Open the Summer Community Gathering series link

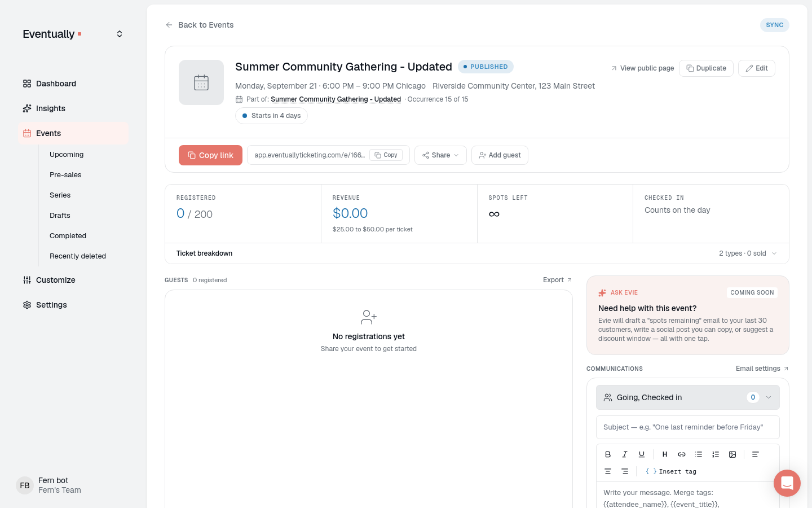tap(336, 99)
